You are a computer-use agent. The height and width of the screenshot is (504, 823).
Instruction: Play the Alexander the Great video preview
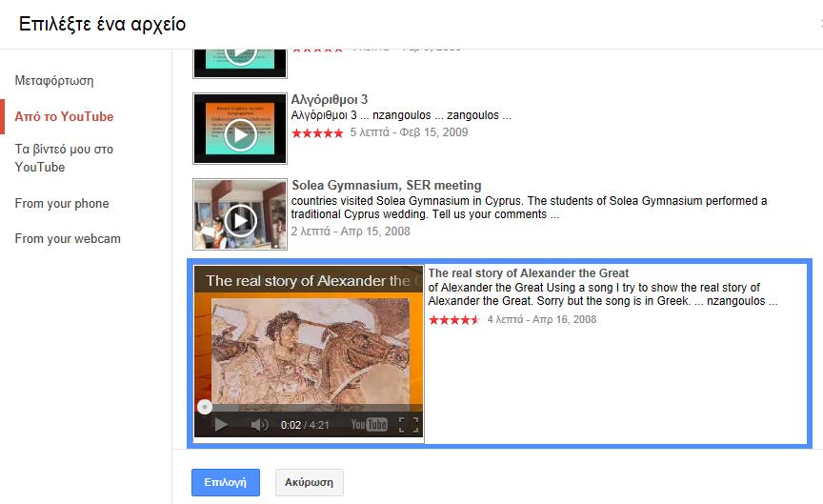[x=221, y=424]
